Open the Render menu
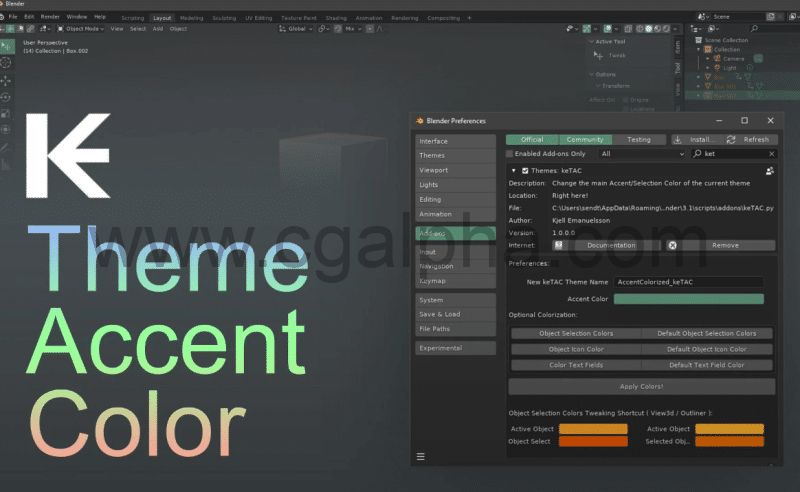 click(50, 17)
